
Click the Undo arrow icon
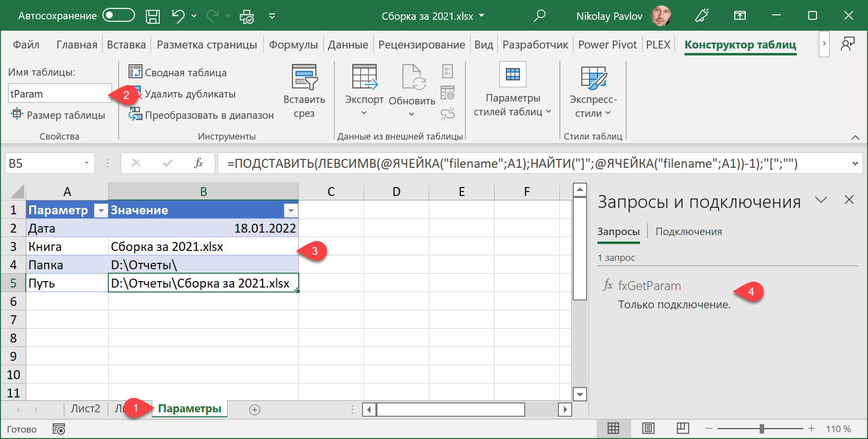(x=178, y=16)
